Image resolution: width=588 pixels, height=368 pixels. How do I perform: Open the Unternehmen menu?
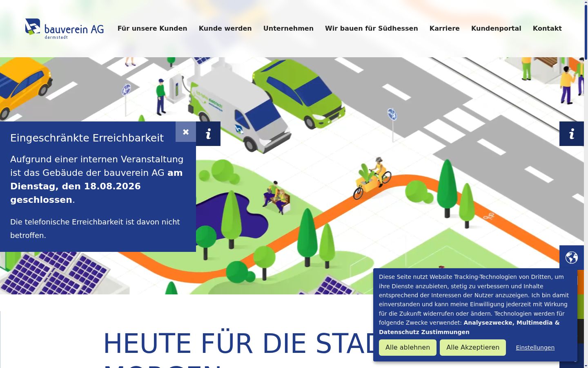(x=288, y=28)
